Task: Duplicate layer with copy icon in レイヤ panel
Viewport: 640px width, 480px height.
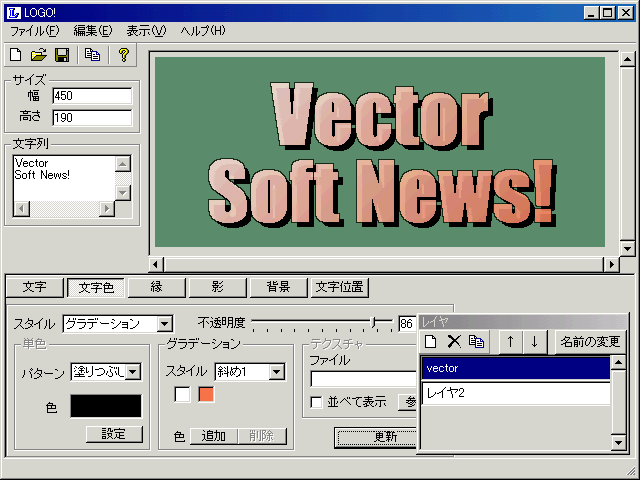Action: click(x=476, y=342)
